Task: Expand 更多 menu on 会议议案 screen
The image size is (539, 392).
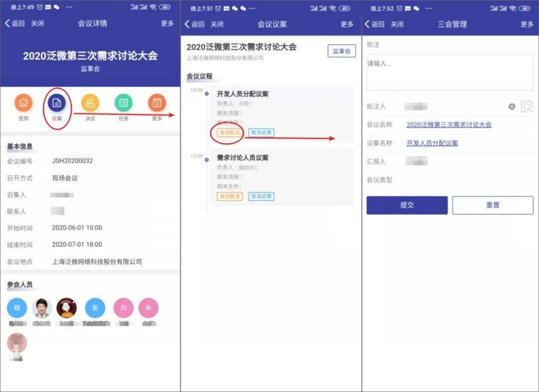Action: coord(347,23)
